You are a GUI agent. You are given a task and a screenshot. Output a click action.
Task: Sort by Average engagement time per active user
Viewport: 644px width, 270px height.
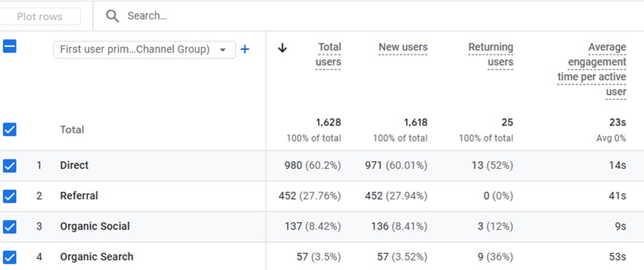coord(592,70)
